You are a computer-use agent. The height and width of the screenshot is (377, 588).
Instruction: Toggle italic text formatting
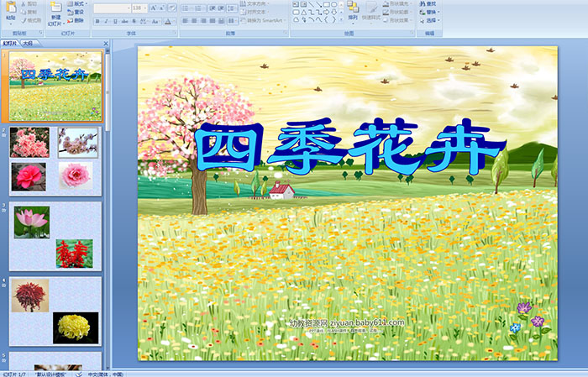pos(105,21)
